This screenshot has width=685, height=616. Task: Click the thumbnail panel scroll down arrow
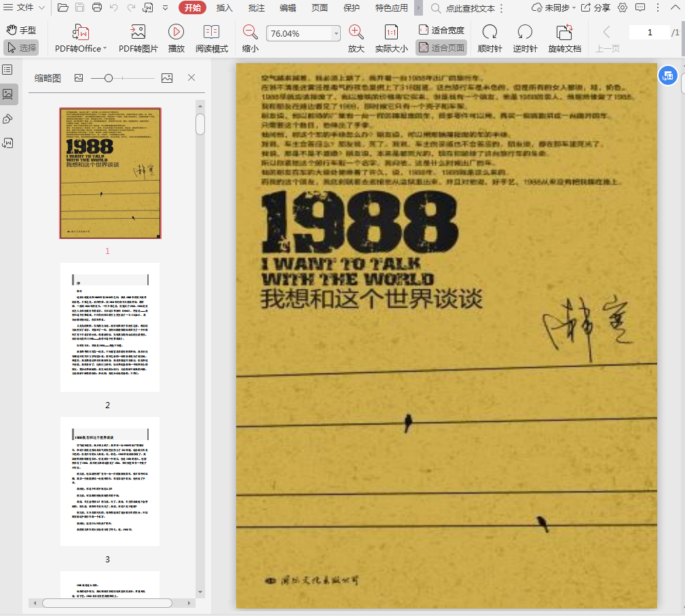(x=200, y=592)
